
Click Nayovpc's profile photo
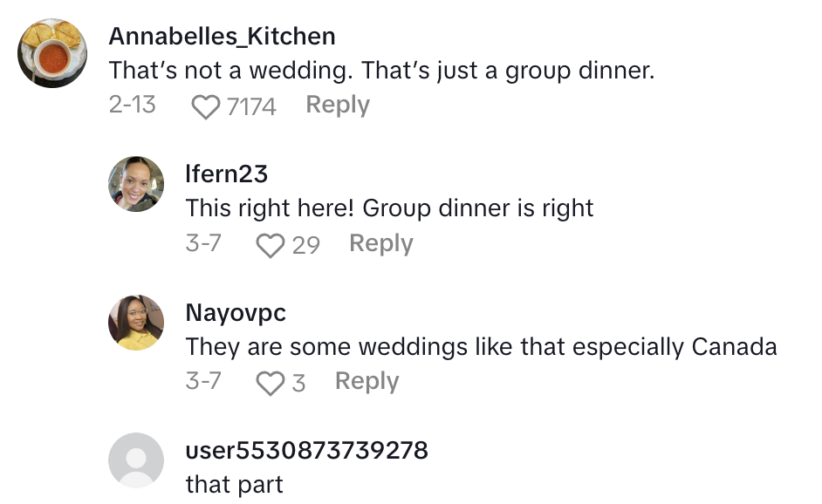coord(136,322)
